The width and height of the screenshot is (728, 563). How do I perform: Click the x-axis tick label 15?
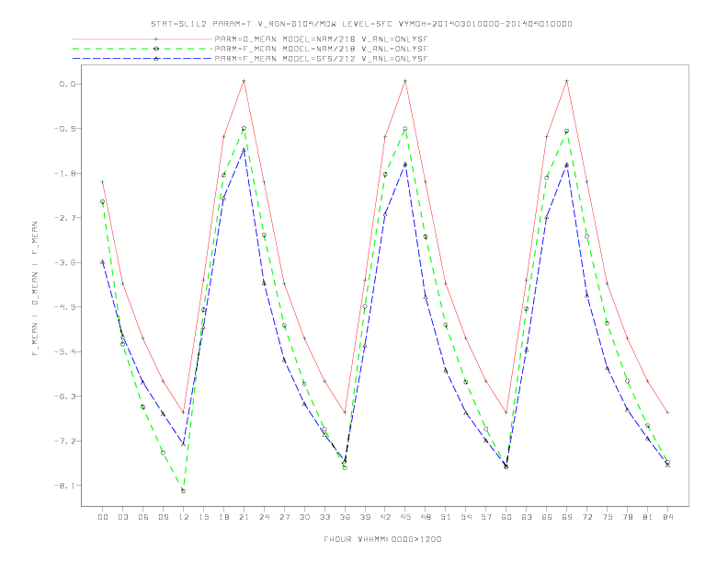(203, 517)
